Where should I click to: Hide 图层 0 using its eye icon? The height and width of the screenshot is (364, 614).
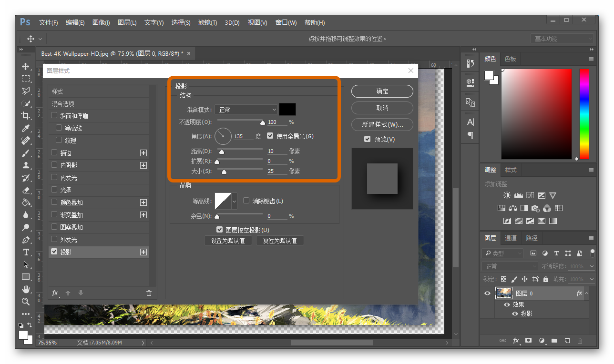point(487,293)
